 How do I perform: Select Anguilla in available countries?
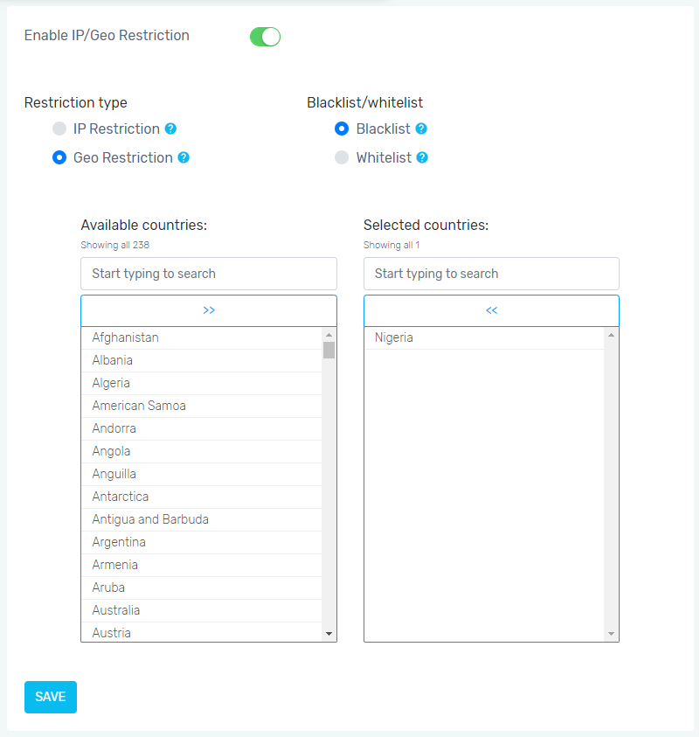point(202,474)
